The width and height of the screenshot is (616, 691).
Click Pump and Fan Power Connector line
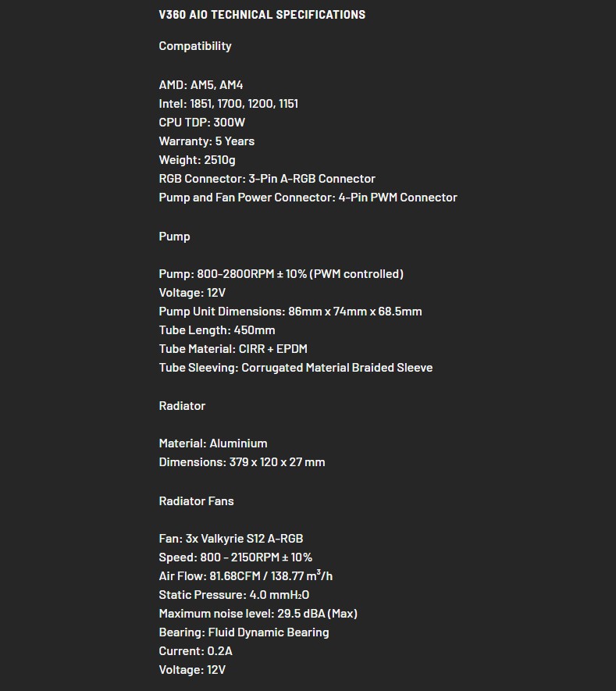click(308, 198)
